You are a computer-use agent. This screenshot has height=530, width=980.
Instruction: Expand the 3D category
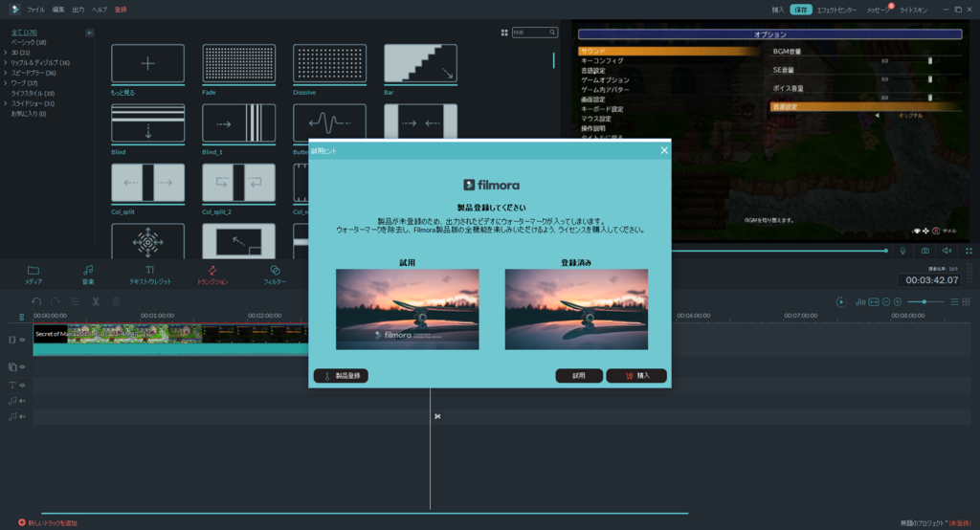click(6, 53)
